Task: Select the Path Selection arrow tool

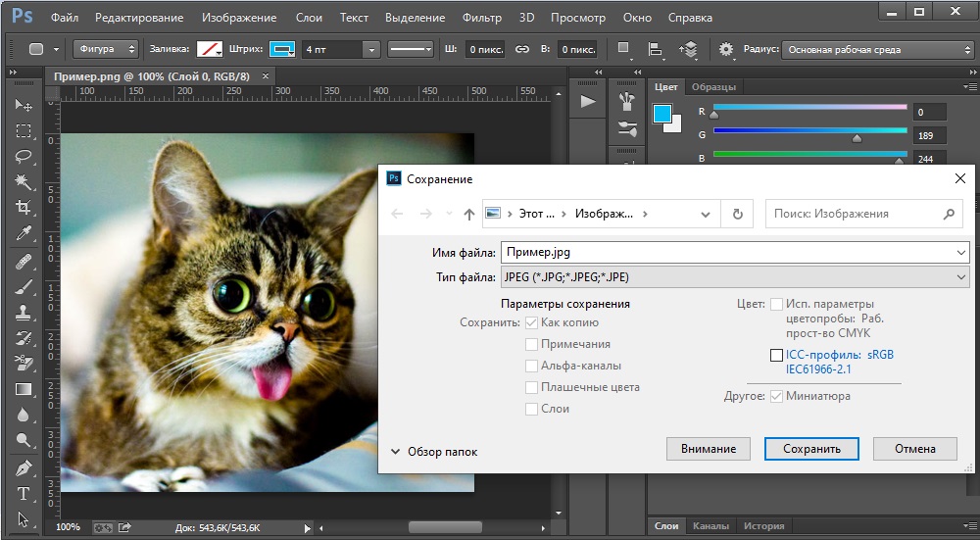Action: coord(24,519)
